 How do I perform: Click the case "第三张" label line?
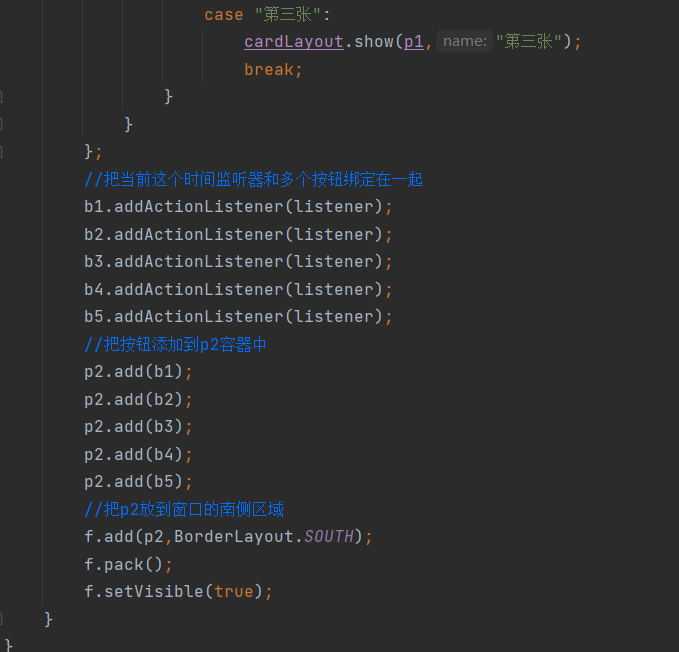pos(267,15)
